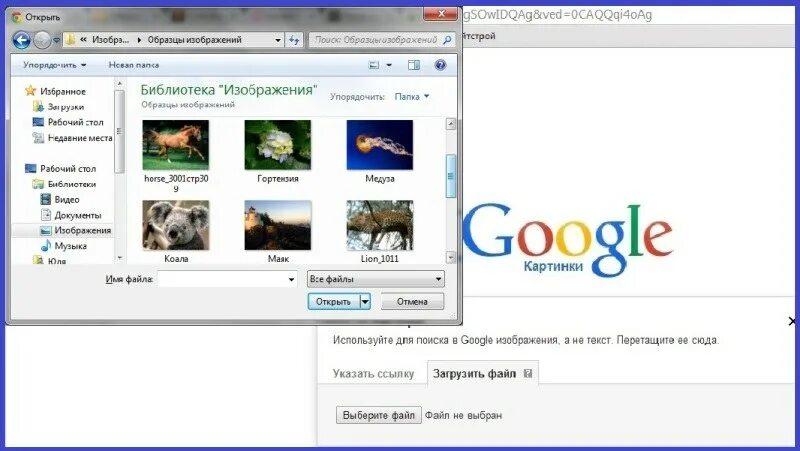Click the Отмена button

pyautogui.click(x=412, y=302)
